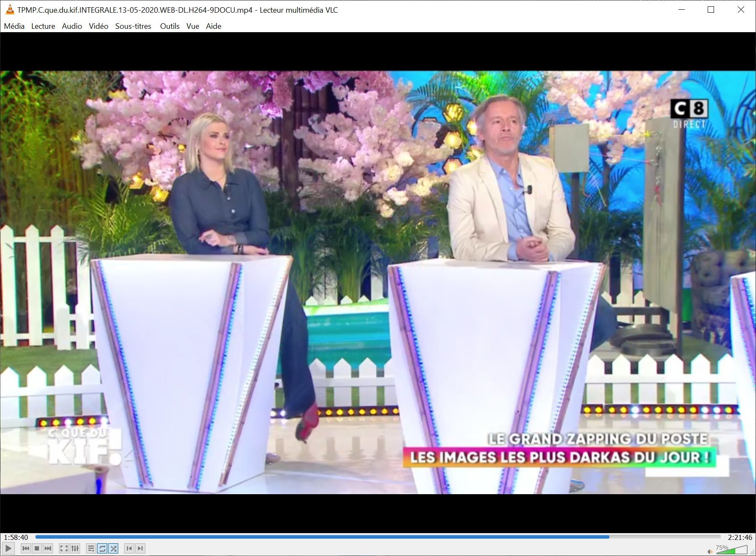
Task: Toggle loop repeat mode off
Action: click(102, 548)
